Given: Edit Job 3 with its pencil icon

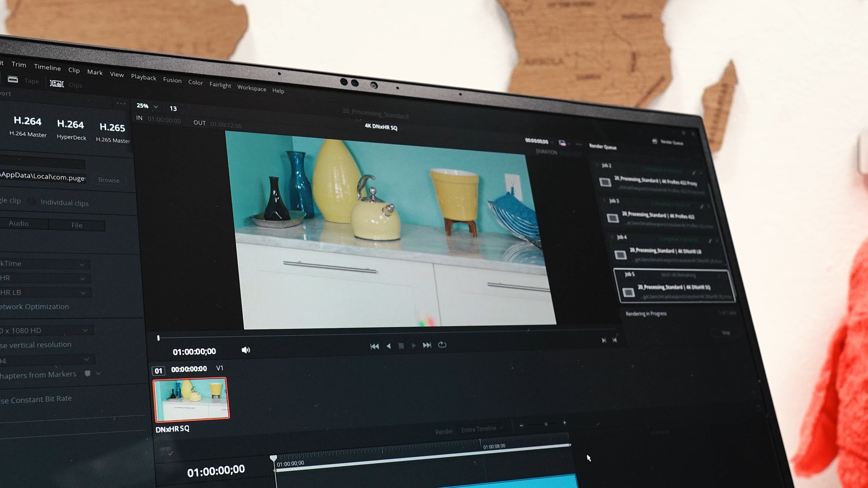Looking at the screenshot, I should (x=702, y=206).
